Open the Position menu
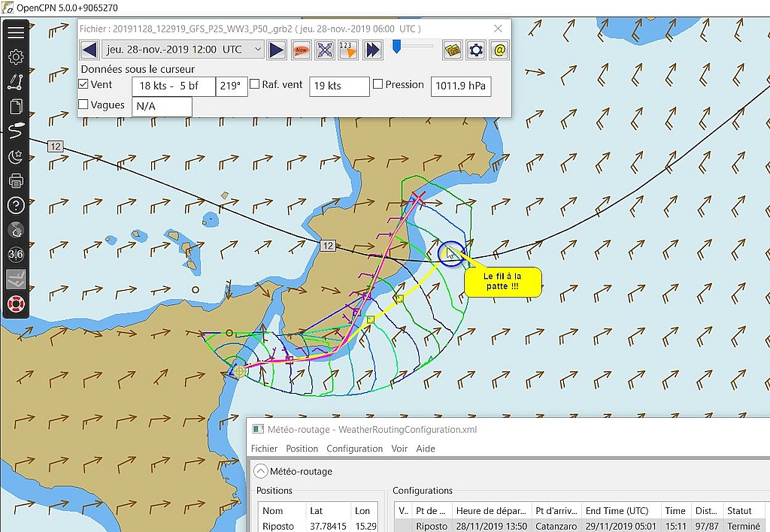 pos(302,449)
